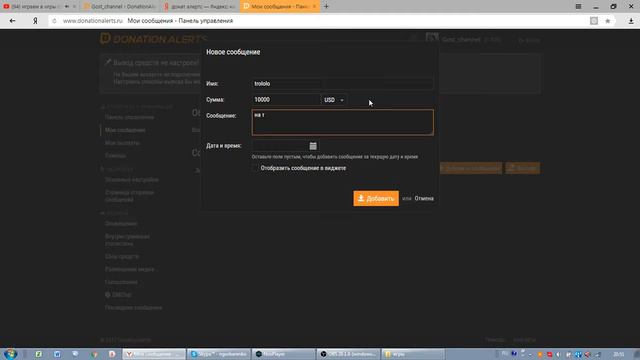Close the active 'Мои сообщения' tab

pos(314,7)
